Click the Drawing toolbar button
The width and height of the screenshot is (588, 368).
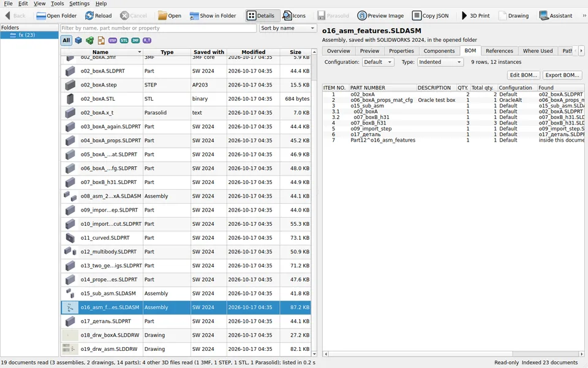click(x=513, y=16)
